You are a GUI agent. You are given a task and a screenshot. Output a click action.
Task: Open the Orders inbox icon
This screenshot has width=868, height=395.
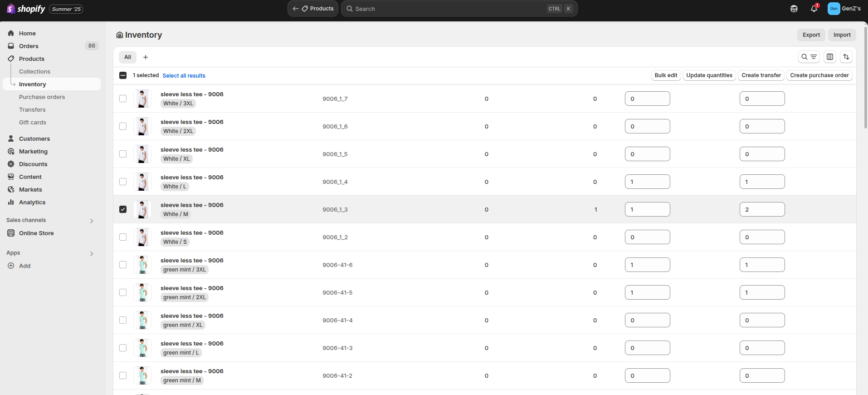coord(11,46)
